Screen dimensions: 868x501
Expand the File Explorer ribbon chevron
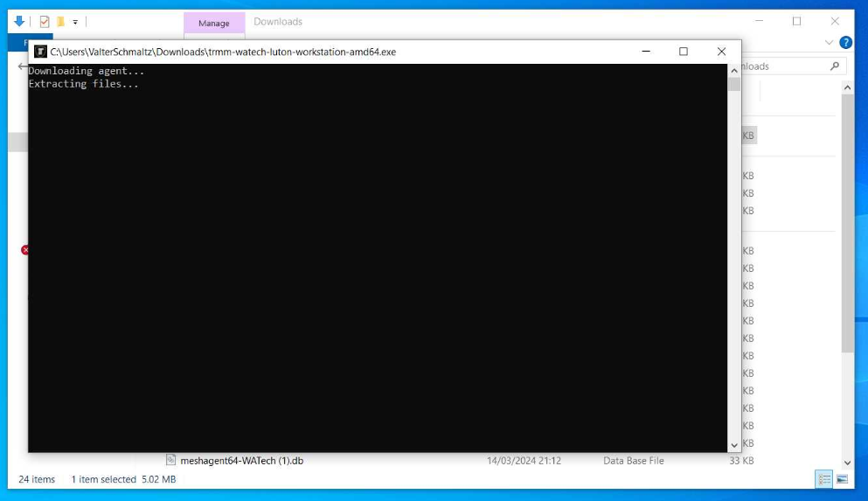828,42
